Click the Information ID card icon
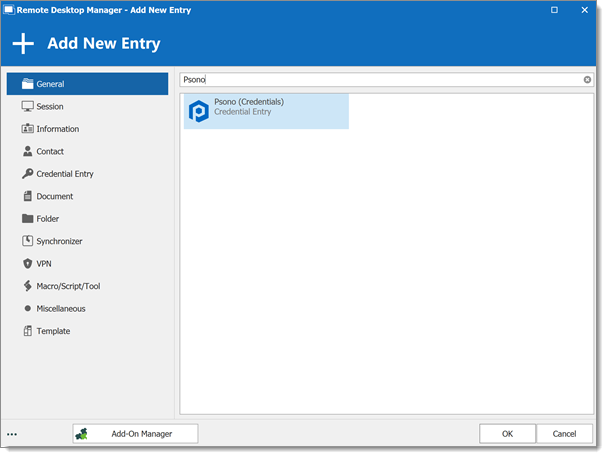 point(27,129)
